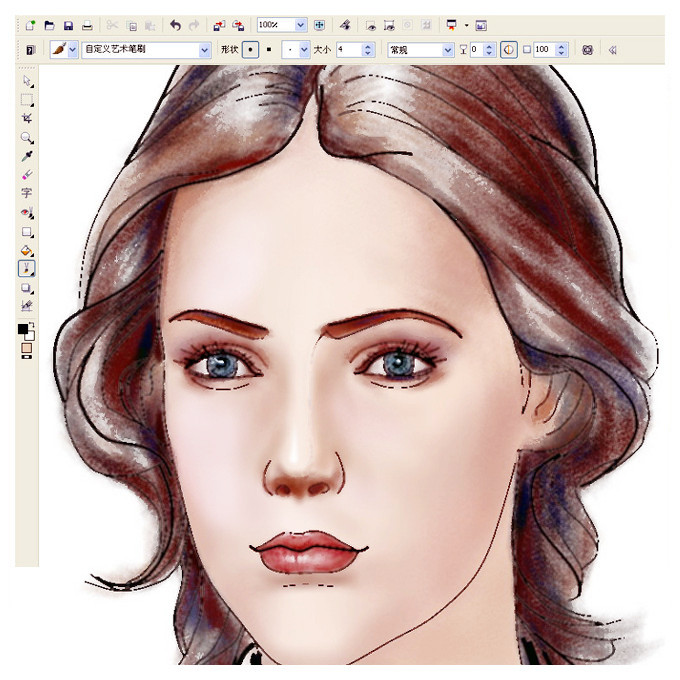
Task: Paste with the clipboard paste icon
Action: pyautogui.click(x=150, y=26)
